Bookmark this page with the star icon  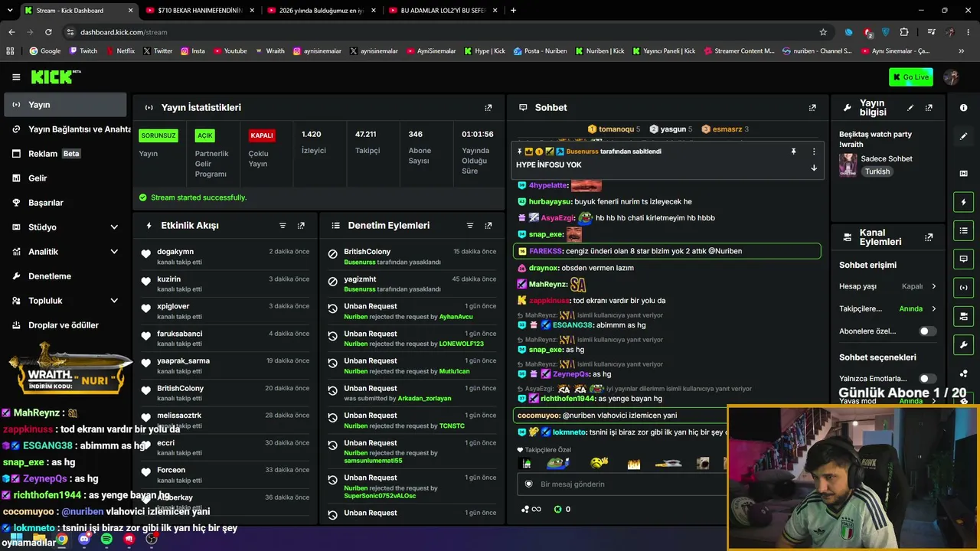(823, 32)
